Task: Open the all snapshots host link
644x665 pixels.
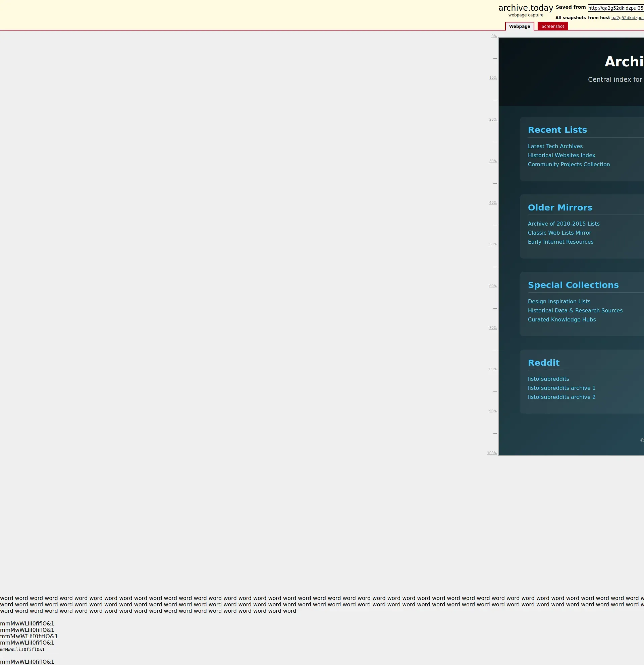Action: tap(627, 18)
